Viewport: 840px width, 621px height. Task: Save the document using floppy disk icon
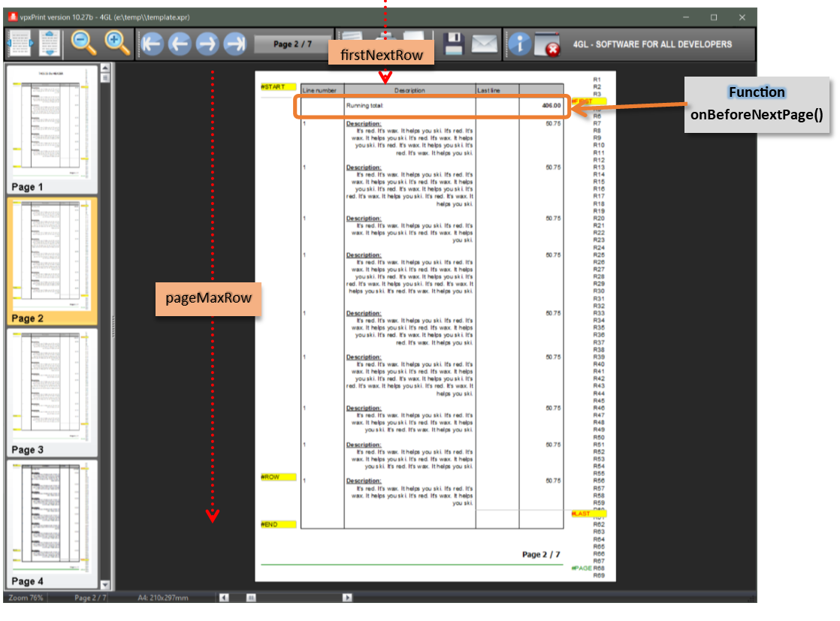(x=453, y=44)
